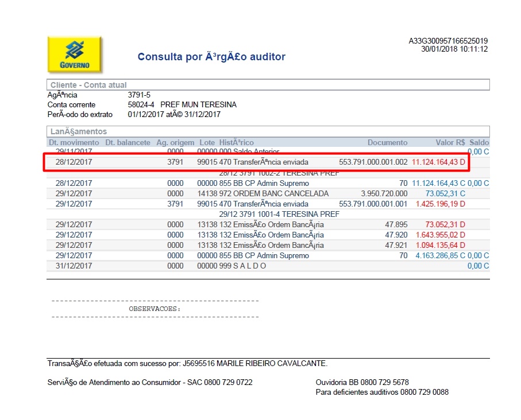
Task: Click the 'Consulta por órgão auditor' title
Action: [211, 57]
